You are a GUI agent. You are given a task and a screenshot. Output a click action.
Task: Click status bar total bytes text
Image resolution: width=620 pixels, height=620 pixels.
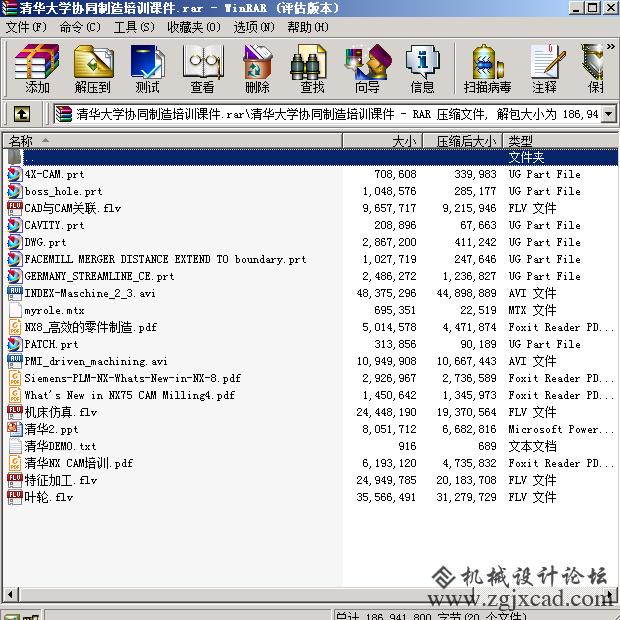pyautogui.click(x=431, y=616)
